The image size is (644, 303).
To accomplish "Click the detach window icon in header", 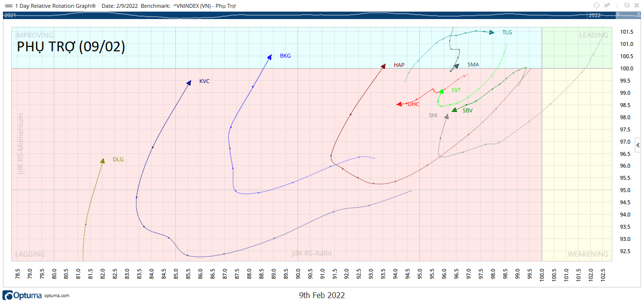I will [x=627, y=5].
